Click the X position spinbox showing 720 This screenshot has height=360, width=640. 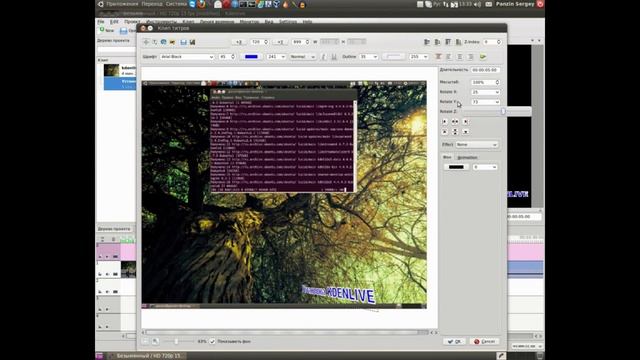pyautogui.click(x=260, y=42)
